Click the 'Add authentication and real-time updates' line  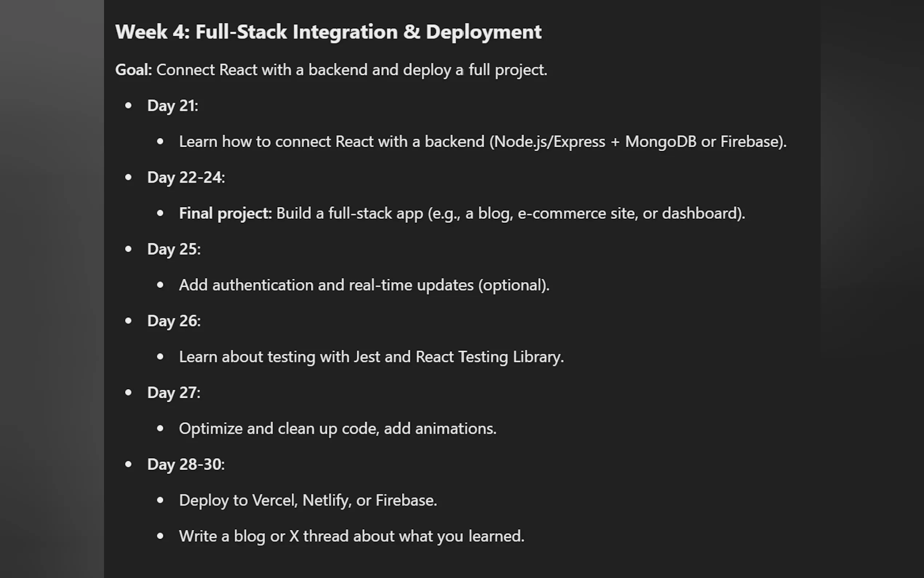pos(364,285)
